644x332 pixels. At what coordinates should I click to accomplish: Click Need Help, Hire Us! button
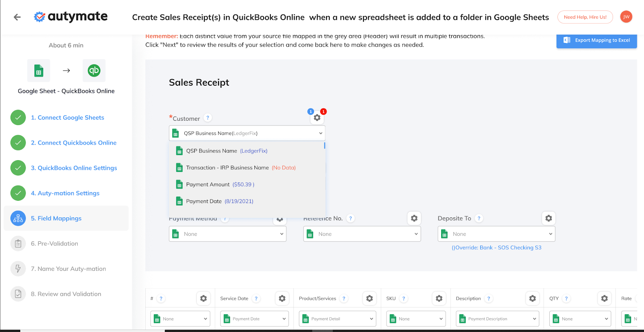(585, 17)
